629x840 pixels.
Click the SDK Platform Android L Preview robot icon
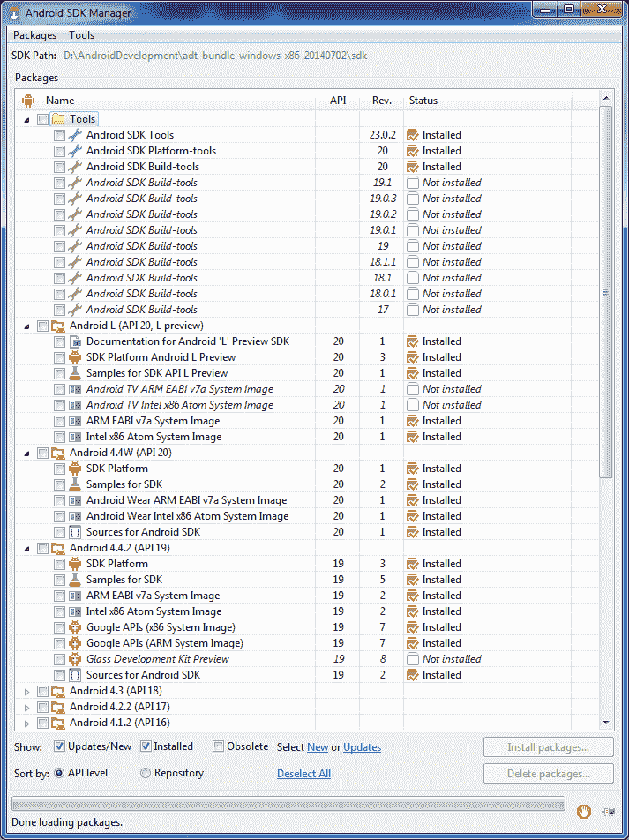coord(75,357)
